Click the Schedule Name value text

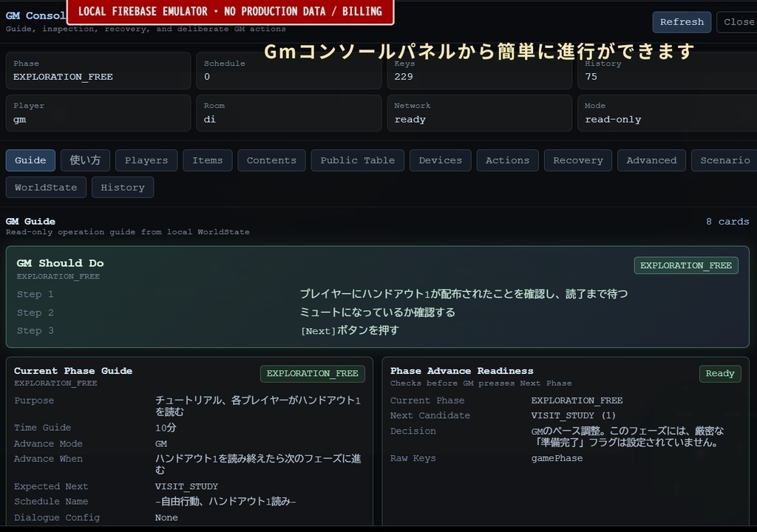[x=225, y=502]
